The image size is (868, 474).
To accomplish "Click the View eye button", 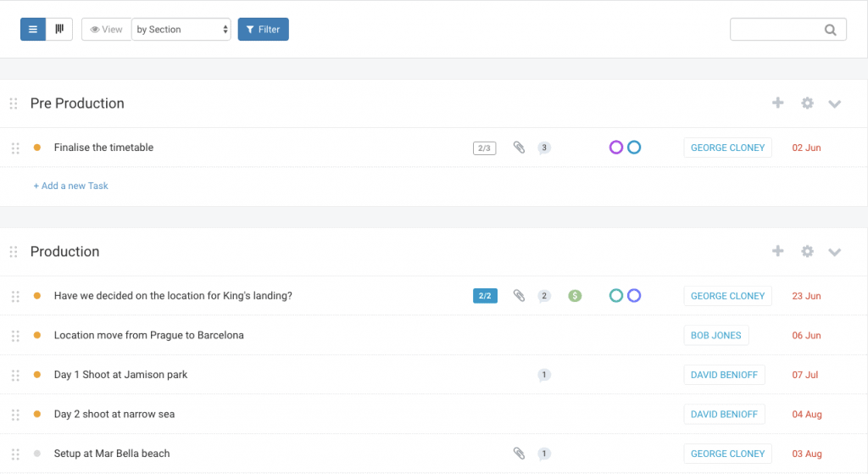I will coord(106,30).
